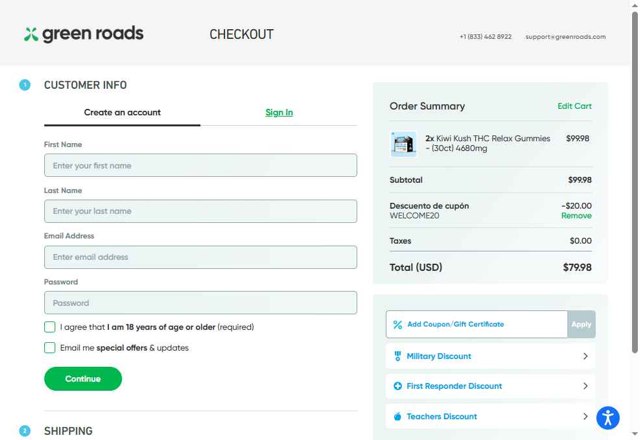Click the -$20.00 discount amount
The height and width of the screenshot is (440, 640).
[x=576, y=206]
